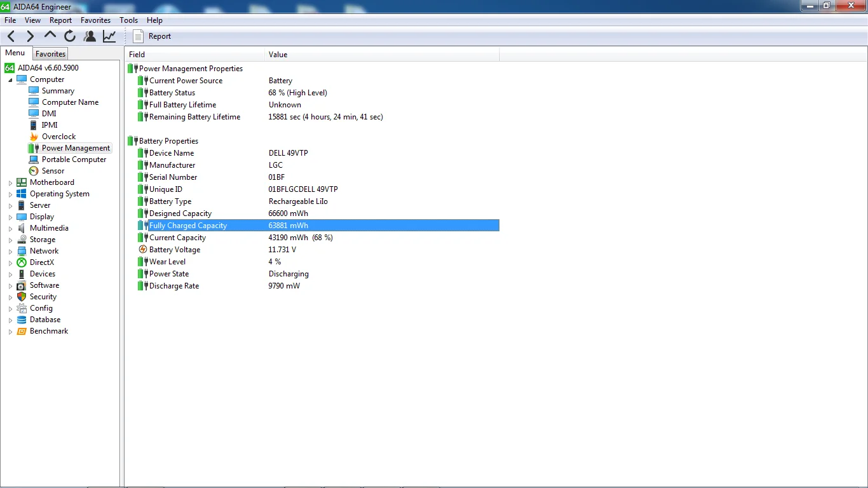This screenshot has height=488, width=868.
Task: Go forward with the Forward arrow icon
Action: 30,36
